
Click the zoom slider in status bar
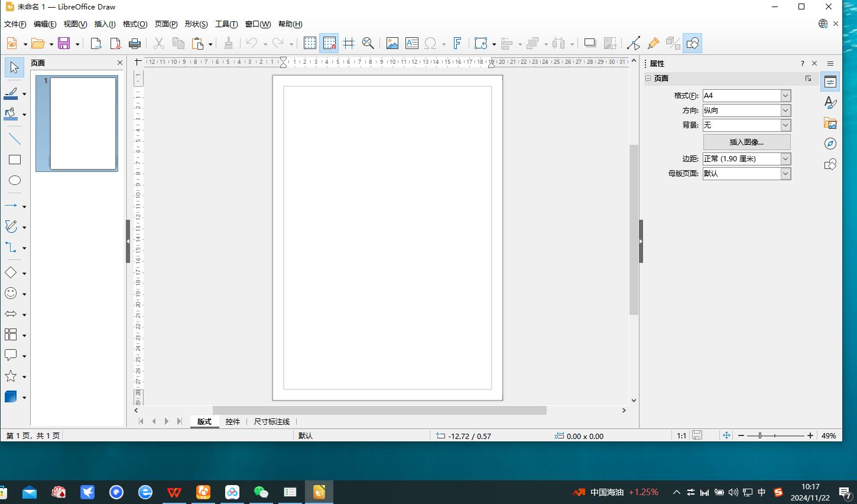[775, 435]
